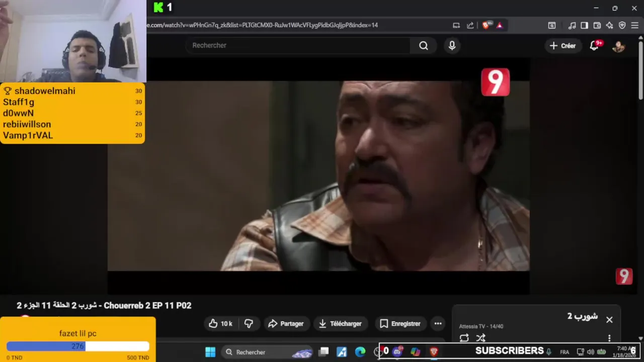Open the browser hamburger main menu

[x=635, y=25]
